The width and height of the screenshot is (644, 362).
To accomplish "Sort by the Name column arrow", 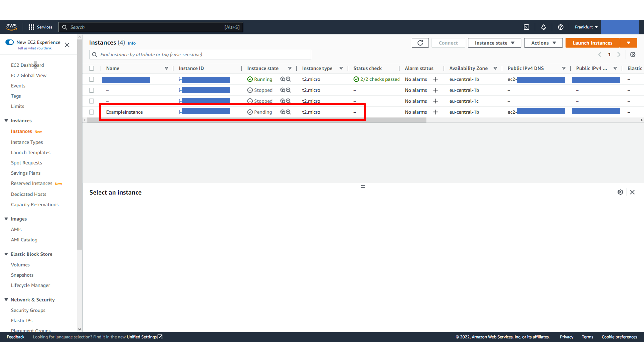I will (x=166, y=68).
